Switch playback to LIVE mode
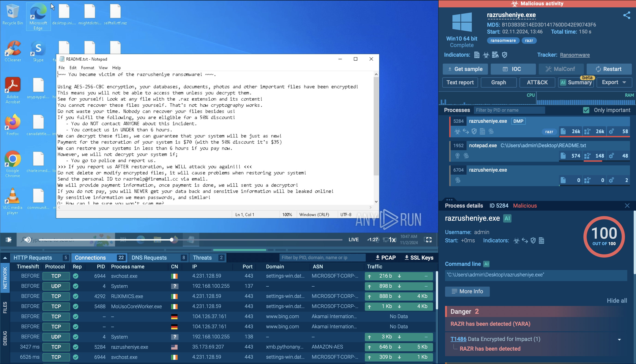636x364 pixels. pos(353,240)
